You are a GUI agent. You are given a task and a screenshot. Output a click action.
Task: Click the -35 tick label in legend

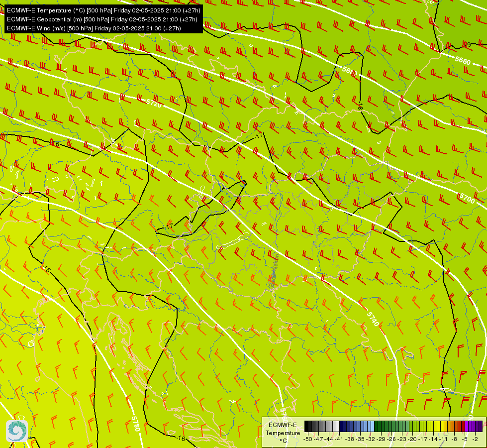tap(360, 439)
